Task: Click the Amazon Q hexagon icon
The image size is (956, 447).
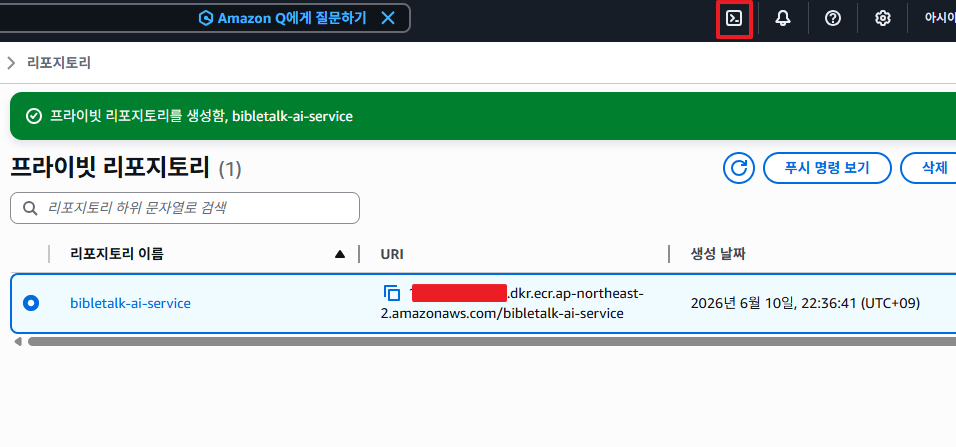Action: click(x=206, y=18)
